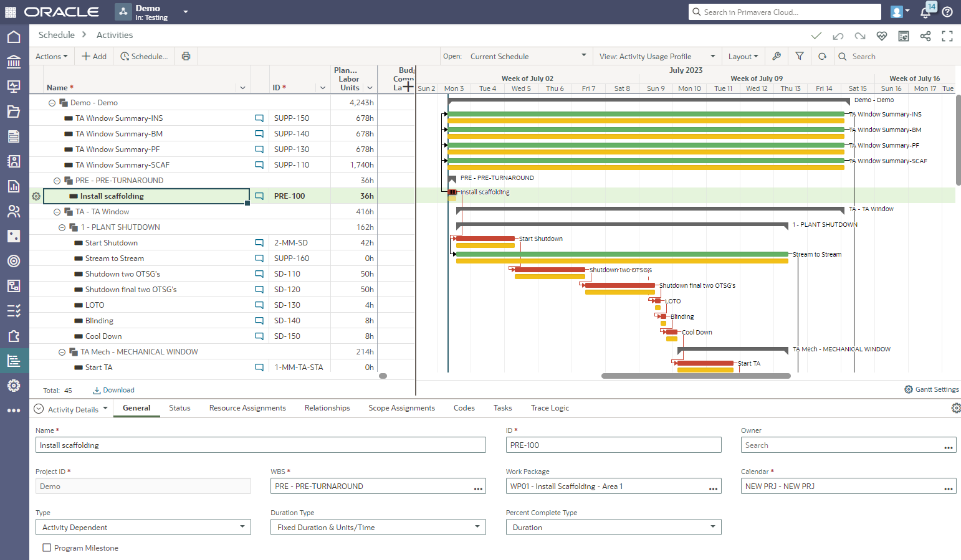Open the Trace Logic tab
This screenshot has height=560, width=961.
pos(549,408)
